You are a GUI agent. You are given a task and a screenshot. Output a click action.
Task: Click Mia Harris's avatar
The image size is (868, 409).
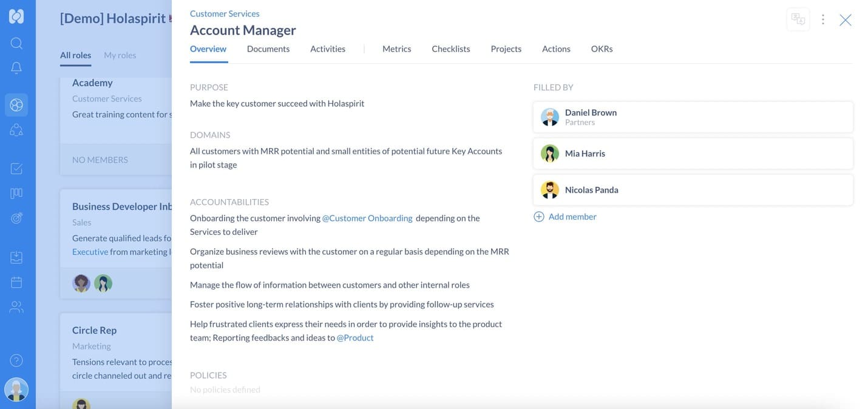pyautogui.click(x=550, y=154)
